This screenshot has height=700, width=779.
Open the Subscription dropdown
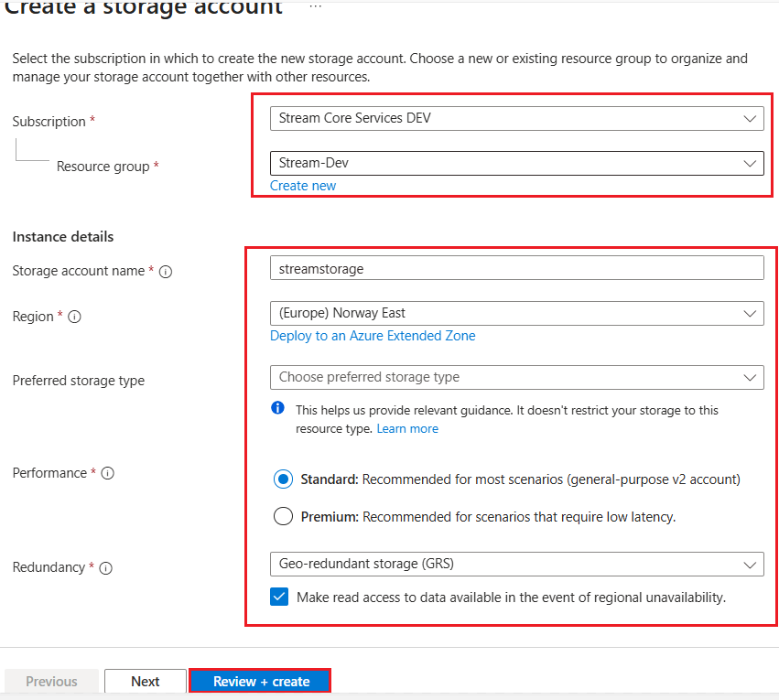(x=516, y=118)
